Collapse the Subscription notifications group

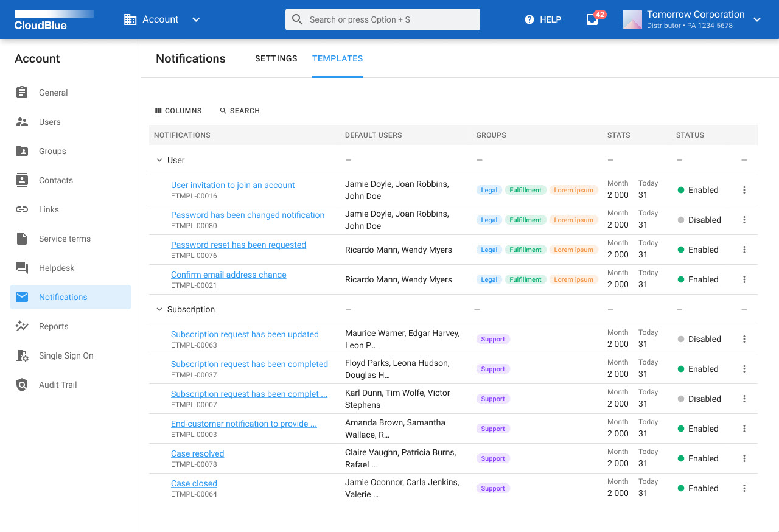pos(159,309)
